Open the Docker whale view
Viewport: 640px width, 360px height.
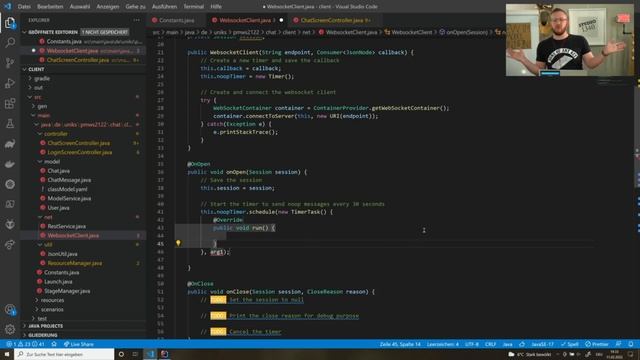(x=10, y=164)
